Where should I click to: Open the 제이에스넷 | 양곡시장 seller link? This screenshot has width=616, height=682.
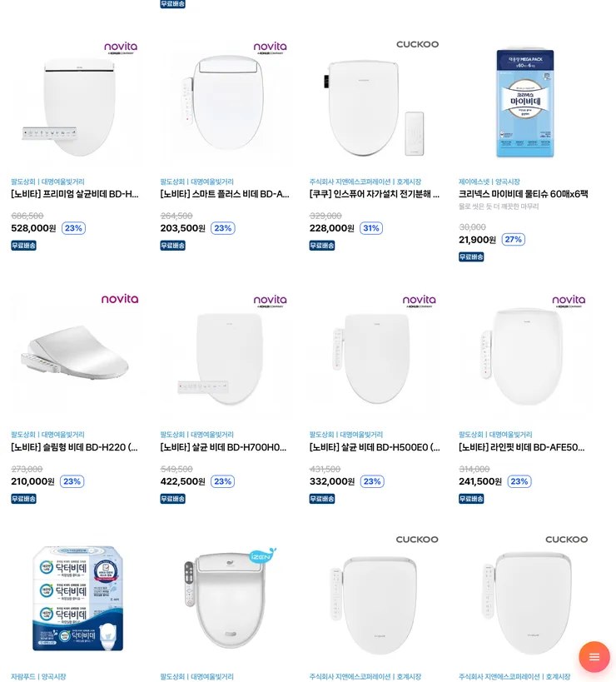pos(489,182)
